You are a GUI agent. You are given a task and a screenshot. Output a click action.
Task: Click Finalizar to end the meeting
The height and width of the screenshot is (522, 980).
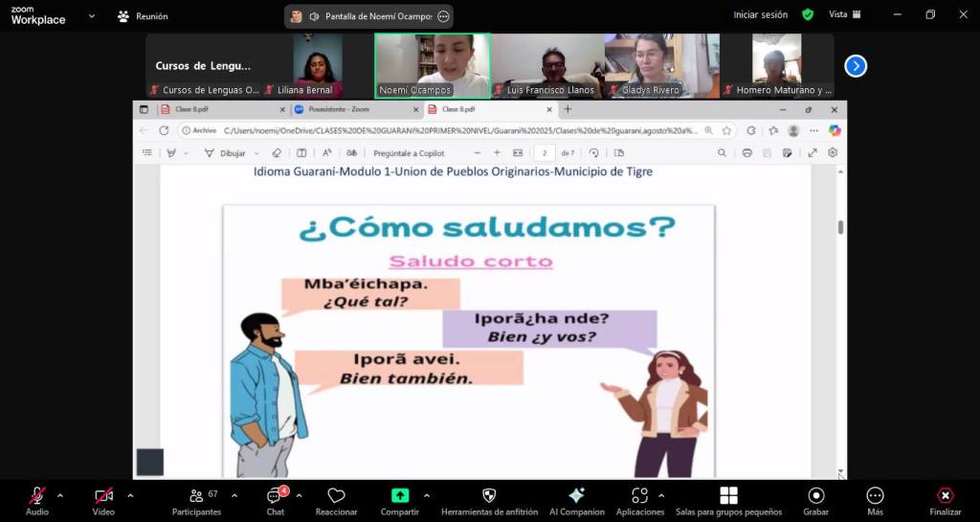tap(945, 501)
